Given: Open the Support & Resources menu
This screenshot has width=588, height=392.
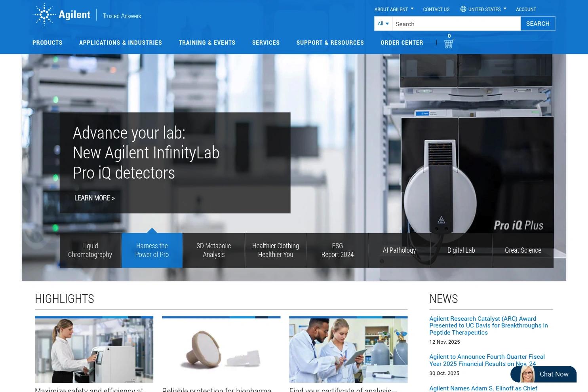Looking at the screenshot, I should 330,42.
